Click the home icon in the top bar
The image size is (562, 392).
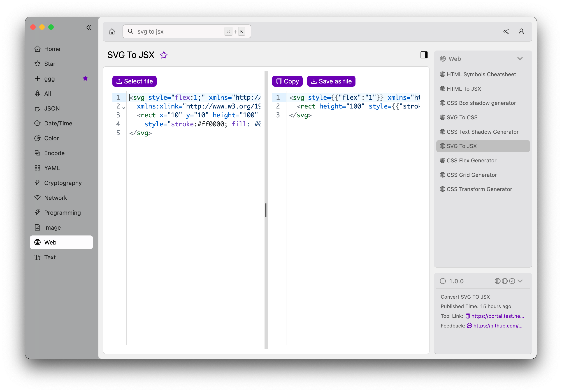point(112,32)
